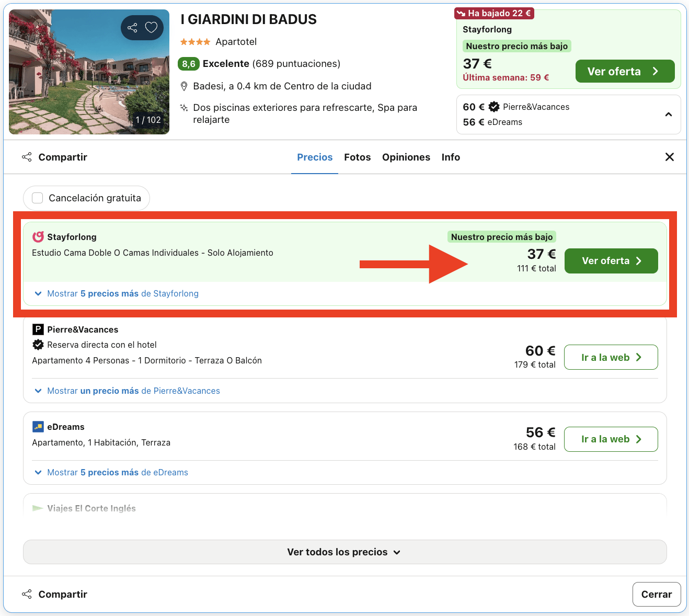
Task: Click Ver oferta on the Stayforlong deal
Action: coord(611,260)
